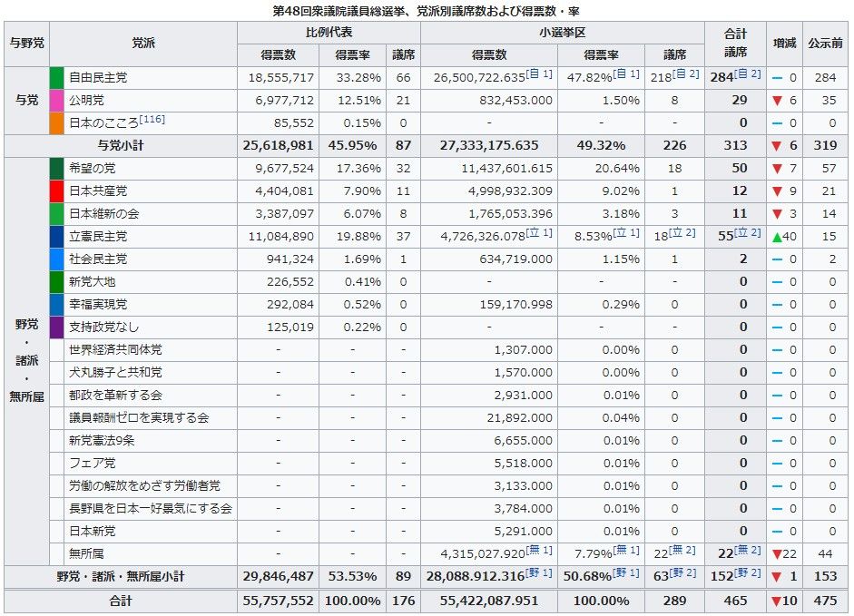Click the 立憲民主党 dark blue color swatch

point(56,237)
